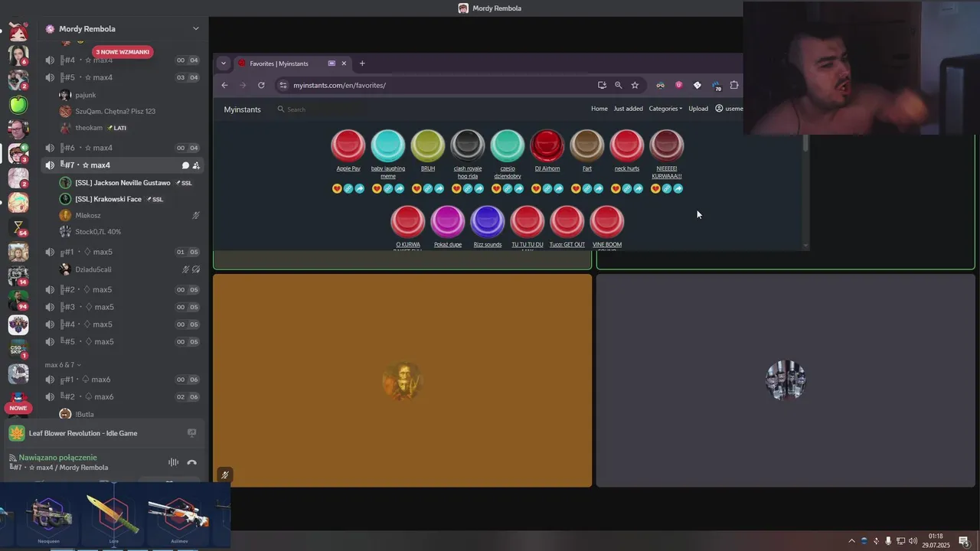This screenshot has height=551, width=980.
Task: Select Favorites | Myinstants browser tab
Action: coord(293,64)
